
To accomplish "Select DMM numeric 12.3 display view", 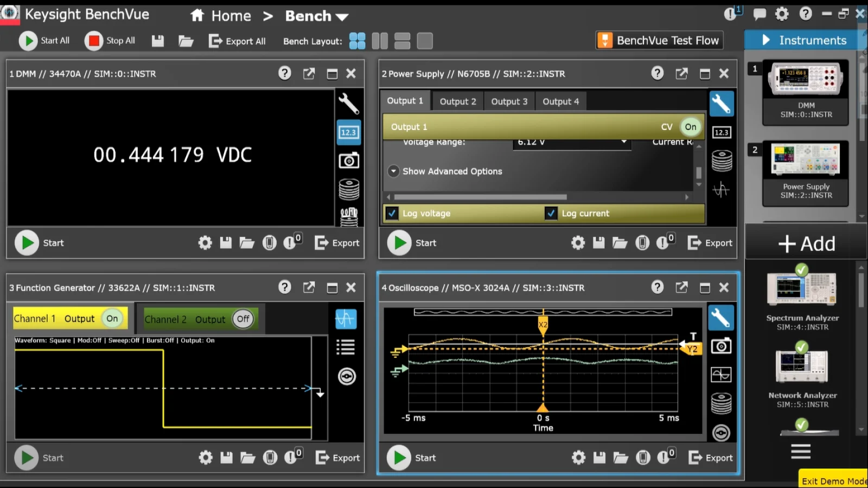I will [348, 132].
